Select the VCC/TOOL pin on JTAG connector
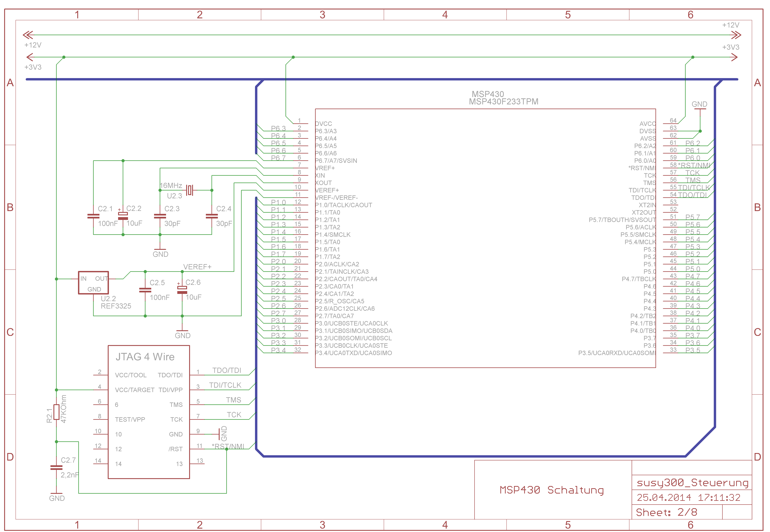This screenshot has height=532, width=770. (131, 375)
